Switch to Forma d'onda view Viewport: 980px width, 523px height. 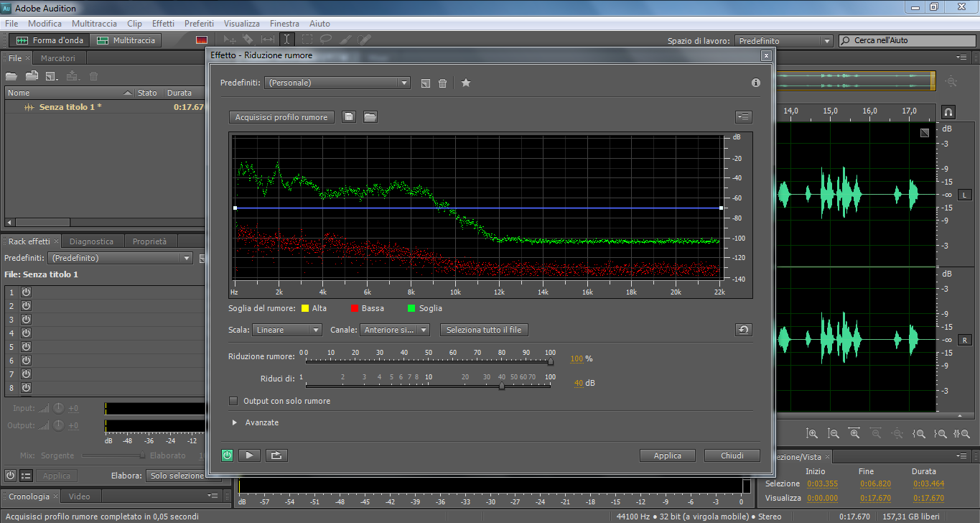(50, 41)
